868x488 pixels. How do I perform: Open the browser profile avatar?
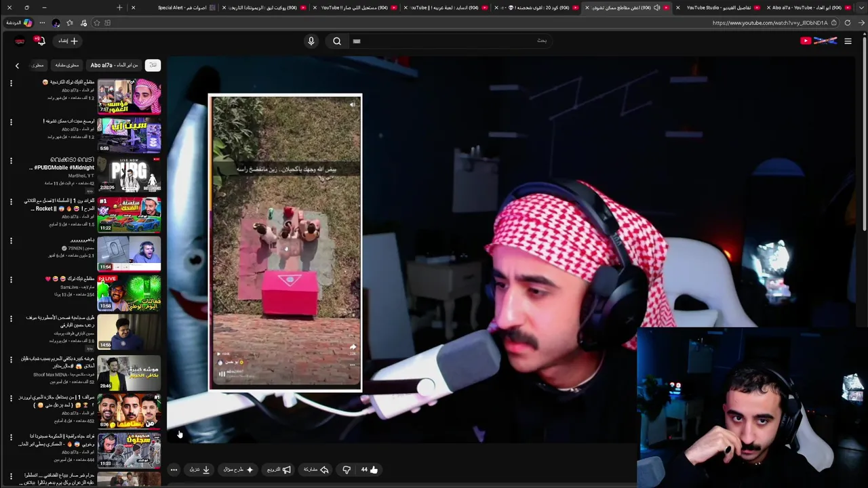tap(56, 23)
